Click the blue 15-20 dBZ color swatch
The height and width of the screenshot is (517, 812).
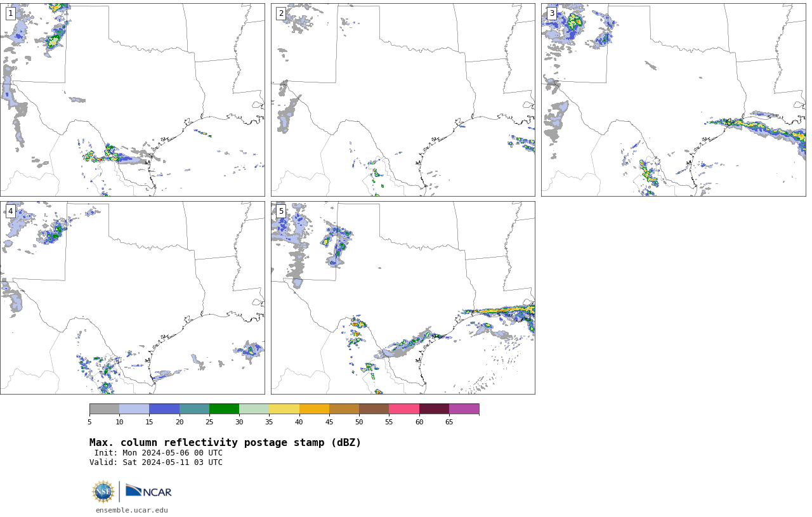(x=164, y=409)
